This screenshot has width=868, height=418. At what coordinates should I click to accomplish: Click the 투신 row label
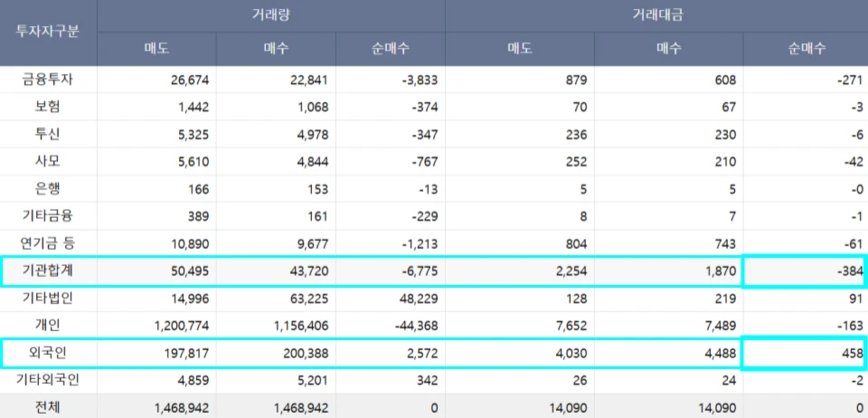pos(48,135)
